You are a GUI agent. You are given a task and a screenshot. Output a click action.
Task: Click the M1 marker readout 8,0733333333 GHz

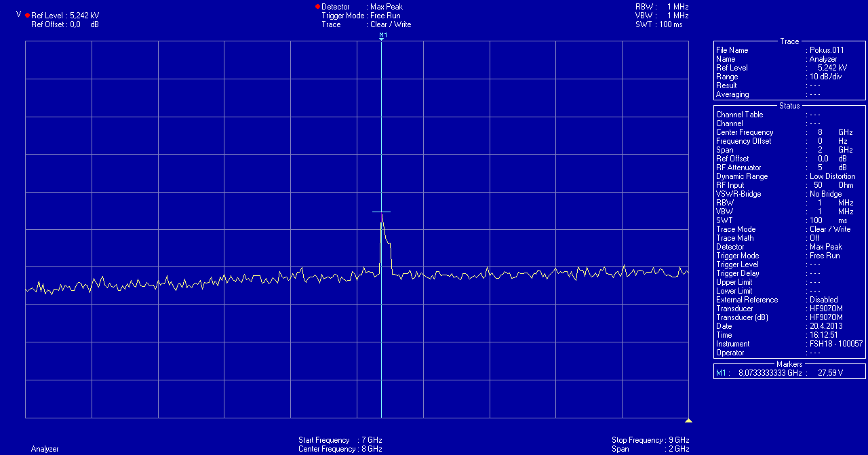click(x=770, y=373)
